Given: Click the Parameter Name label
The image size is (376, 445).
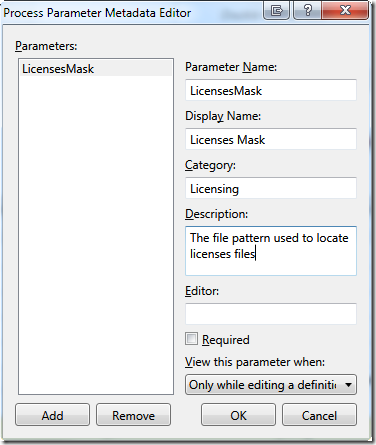Looking at the screenshot, I should coord(231,67).
